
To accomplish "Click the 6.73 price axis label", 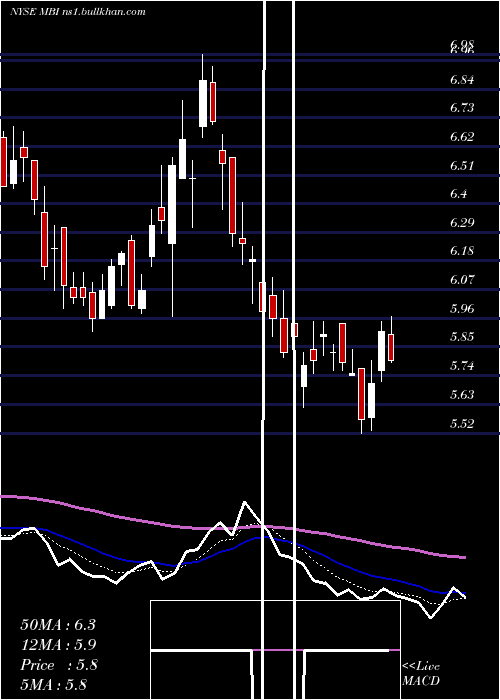I will click(462, 108).
